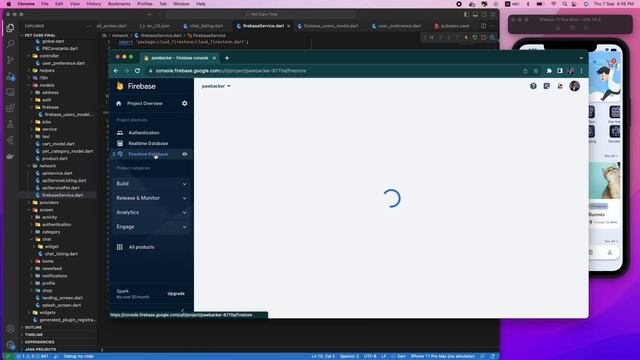
Task: Click the Upgrade plan button
Action: pyautogui.click(x=176, y=293)
